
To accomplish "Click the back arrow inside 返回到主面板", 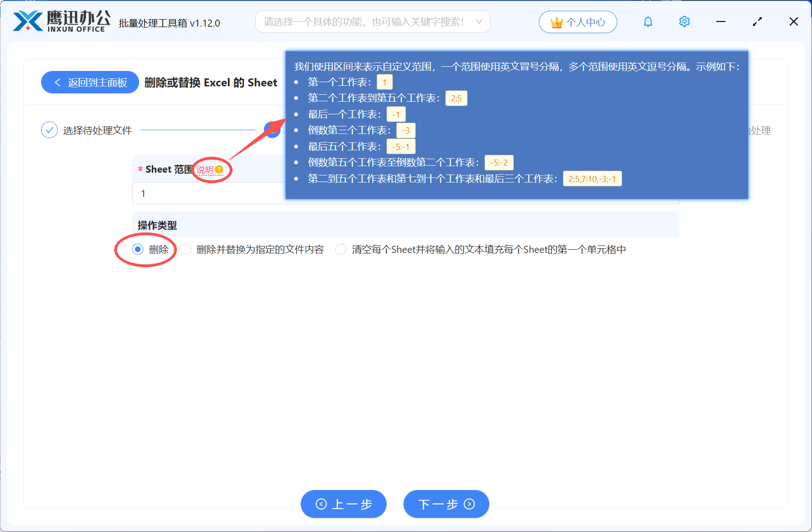I will [57, 82].
